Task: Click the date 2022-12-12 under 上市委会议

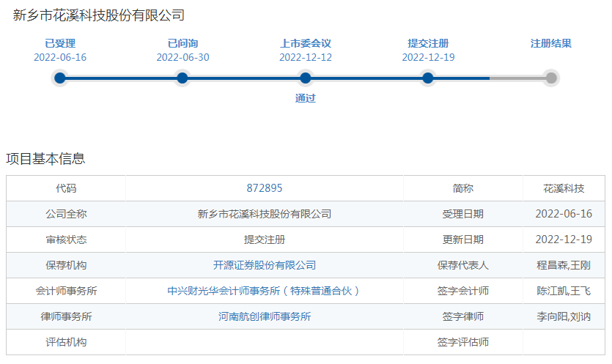Action: (306, 57)
